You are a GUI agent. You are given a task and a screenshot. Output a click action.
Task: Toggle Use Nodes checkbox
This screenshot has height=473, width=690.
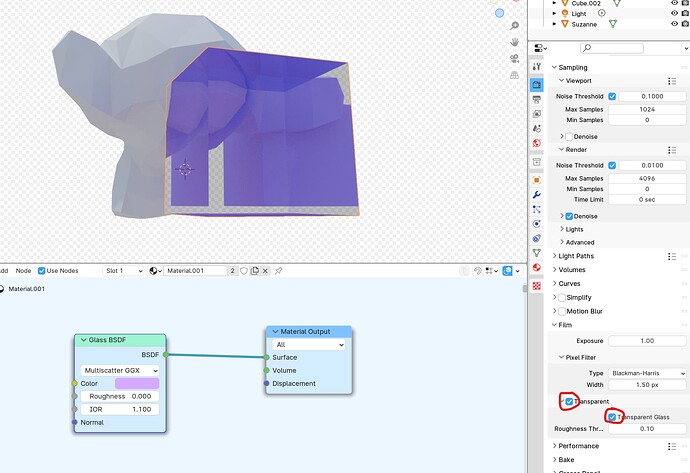41,271
